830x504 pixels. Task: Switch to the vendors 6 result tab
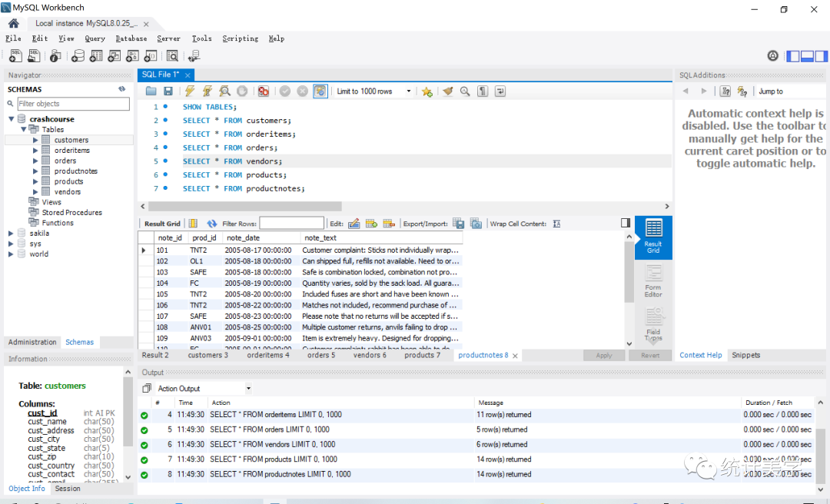click(x=370, y=355)
